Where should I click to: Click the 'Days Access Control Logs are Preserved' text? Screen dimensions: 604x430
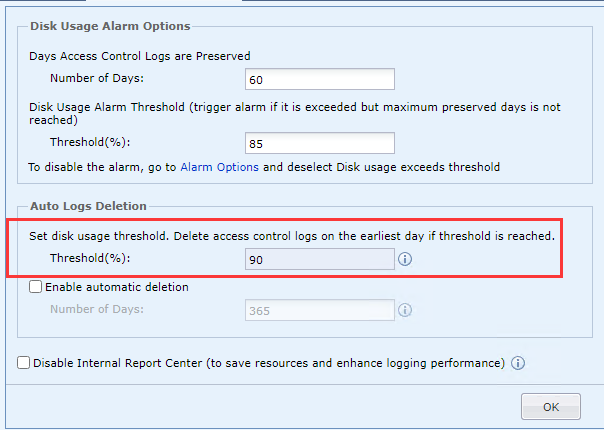139,56
